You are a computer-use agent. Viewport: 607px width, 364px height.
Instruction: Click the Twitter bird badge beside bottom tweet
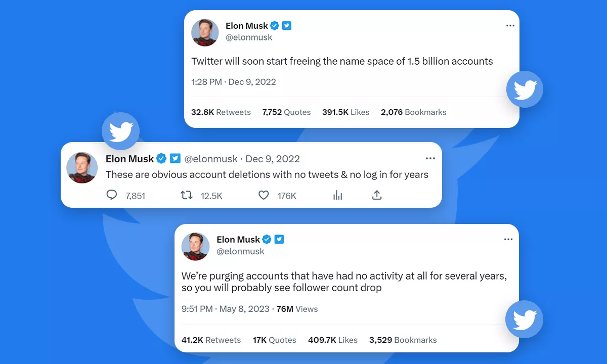pos(524,320)
